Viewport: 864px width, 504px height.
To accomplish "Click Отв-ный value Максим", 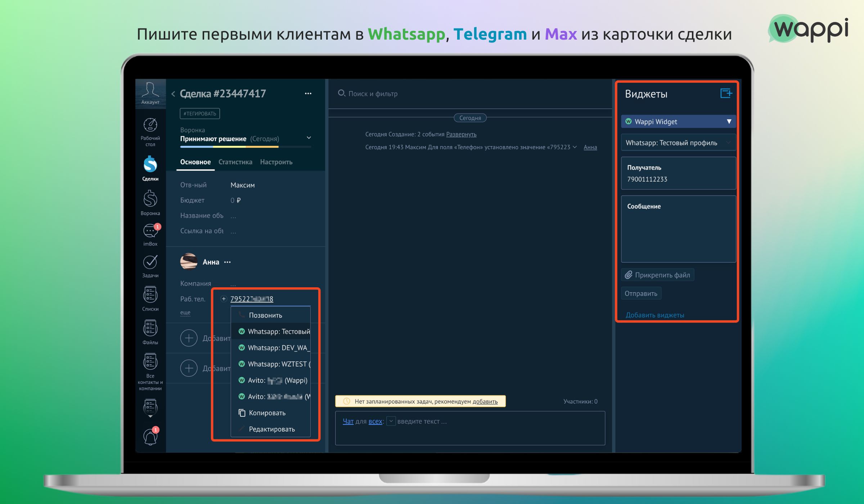I will [x=243, y=185].
